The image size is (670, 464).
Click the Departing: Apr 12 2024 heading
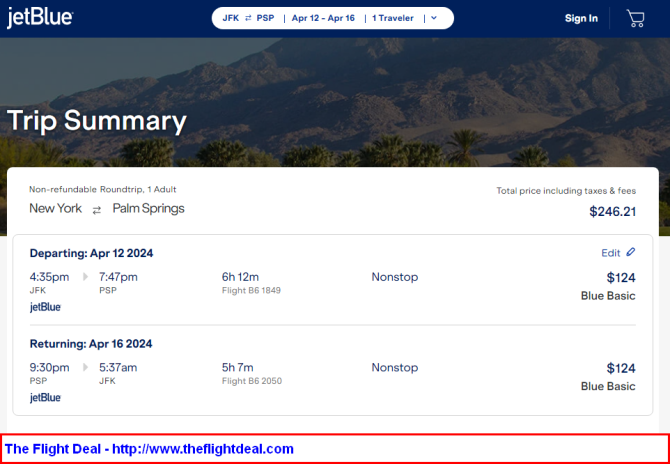click(91, 253)
